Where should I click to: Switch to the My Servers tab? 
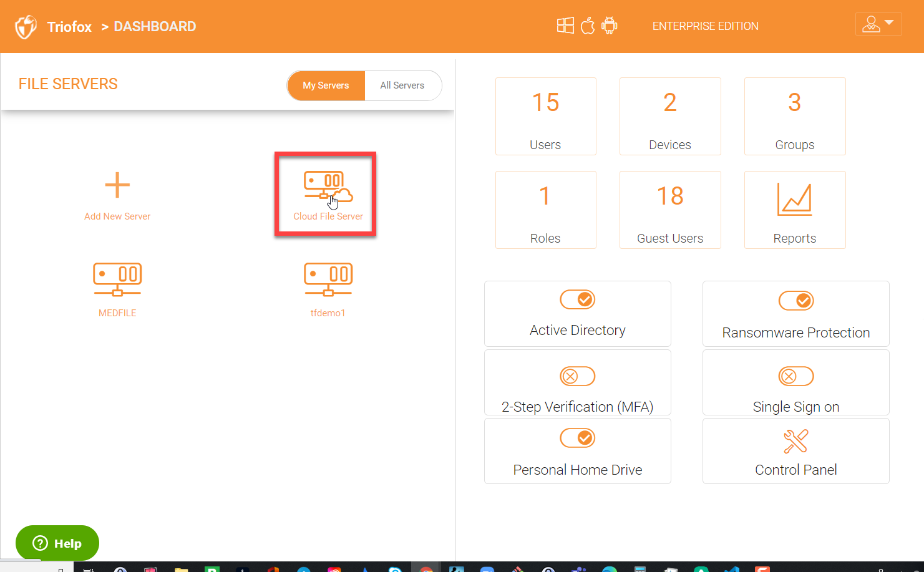(x=326, y=85)
